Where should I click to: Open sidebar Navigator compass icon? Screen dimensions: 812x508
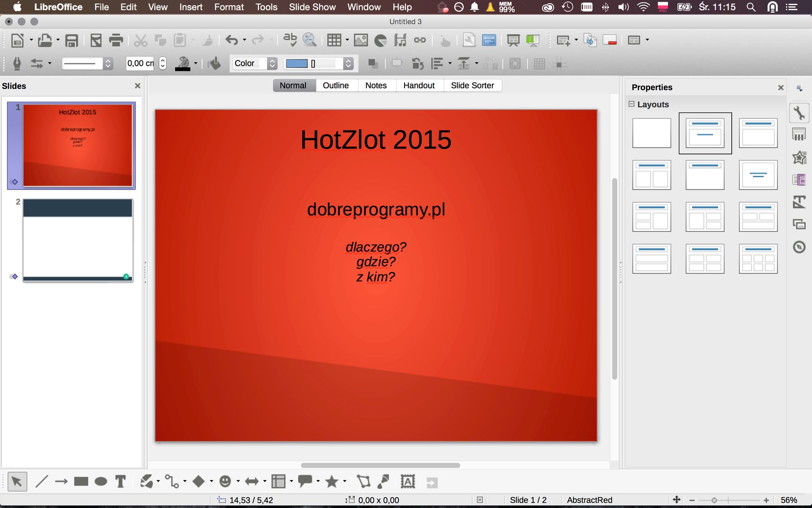point(799,247)
